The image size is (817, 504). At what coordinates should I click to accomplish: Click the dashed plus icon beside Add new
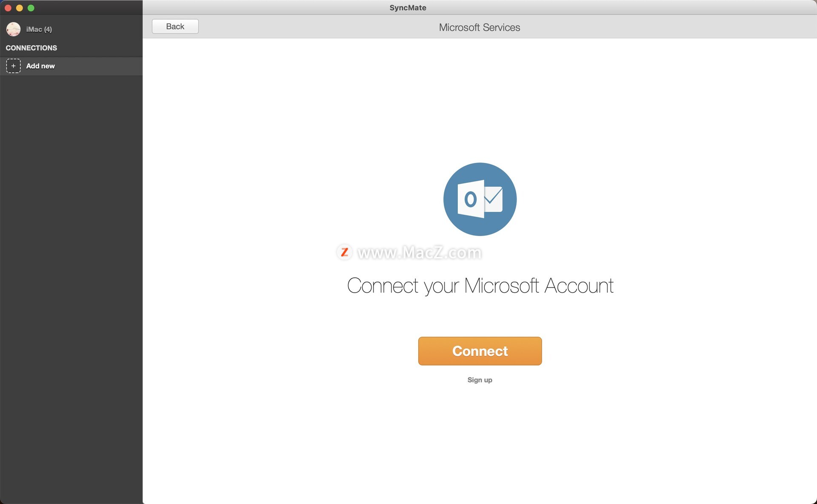pyautogui.click(x=13, y=66)
